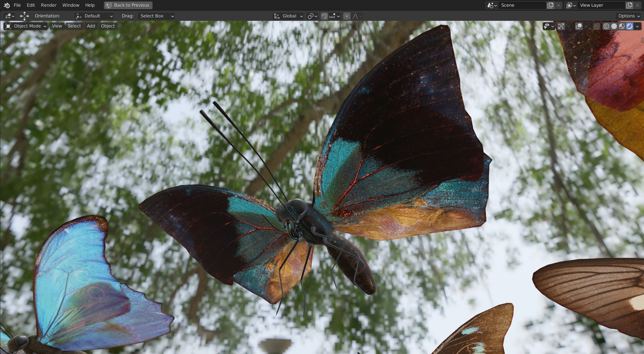
Task: Open the editor type selector icon
Action: point(9,16)
